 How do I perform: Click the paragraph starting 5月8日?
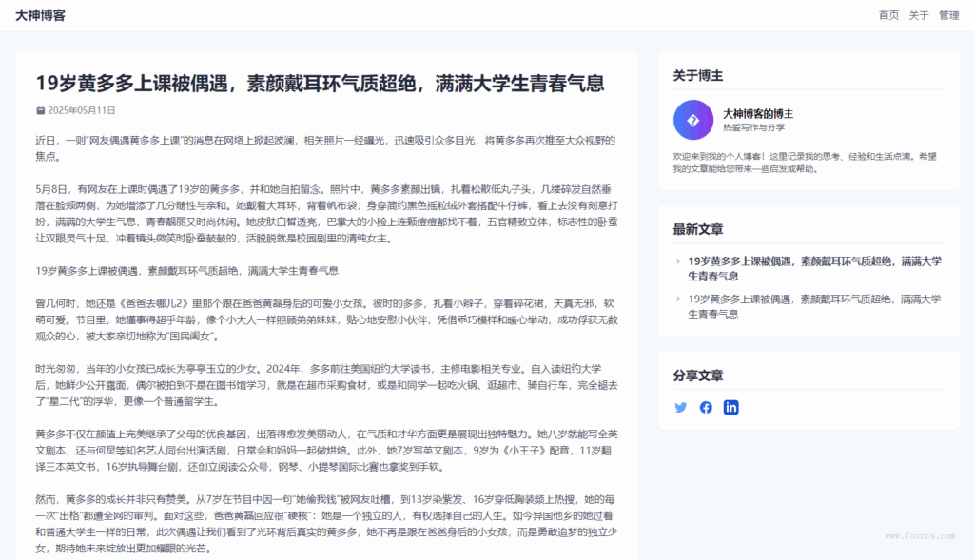(x=327, y=214)
